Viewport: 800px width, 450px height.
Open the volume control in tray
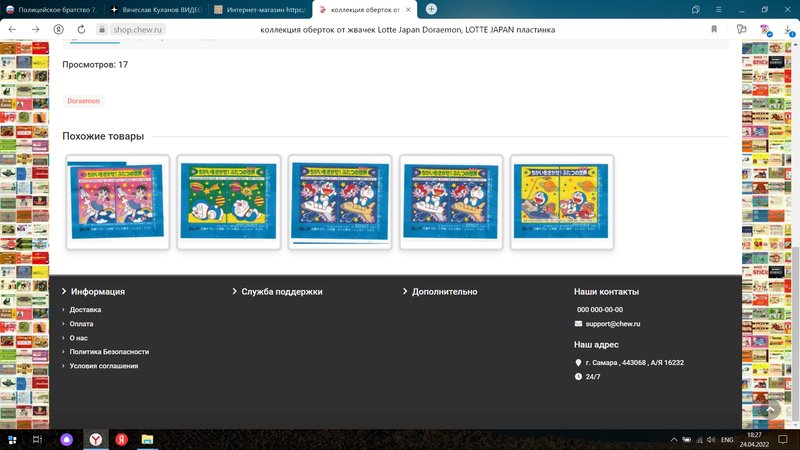[x=711, y=440]
